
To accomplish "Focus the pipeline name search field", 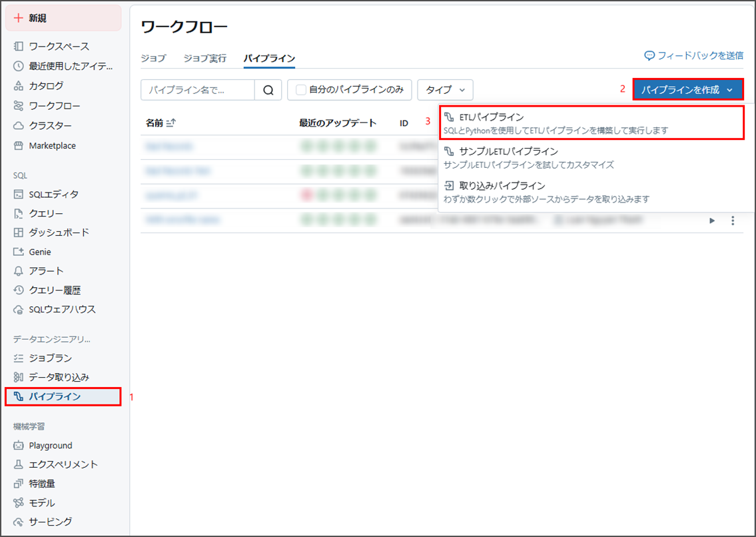I will [x=198, y=90].
